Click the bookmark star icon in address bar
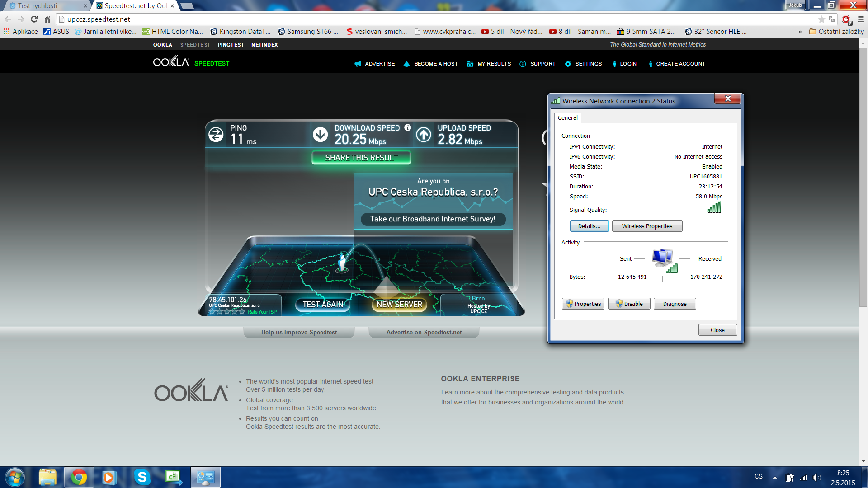 click(821, 19)
